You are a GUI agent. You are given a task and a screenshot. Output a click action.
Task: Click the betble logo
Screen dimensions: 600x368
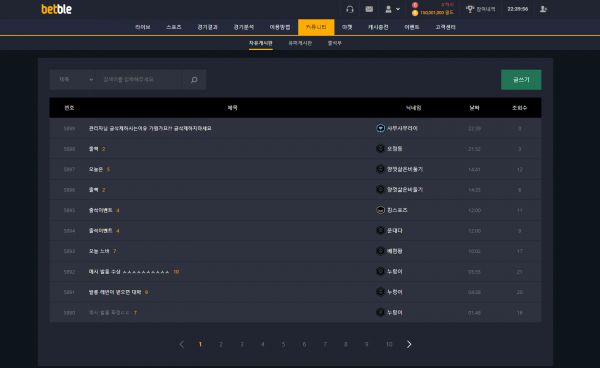[x=57, y=9]
